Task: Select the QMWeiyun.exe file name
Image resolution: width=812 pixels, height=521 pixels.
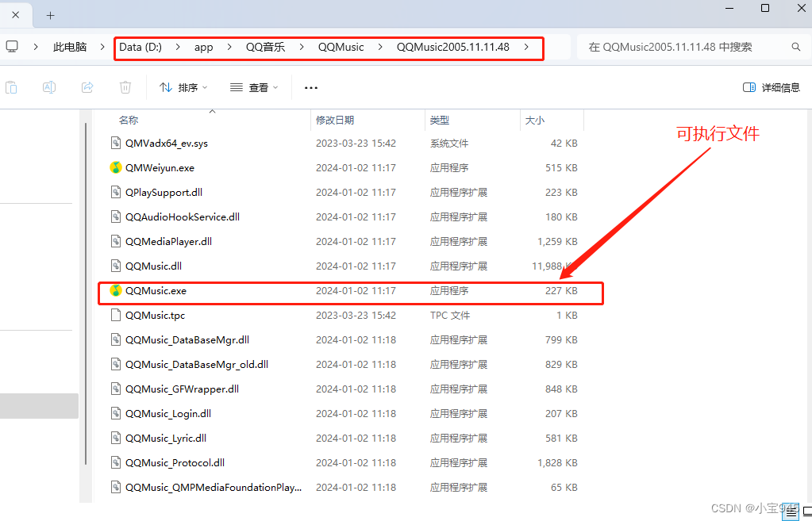Action: coord(160,167)
